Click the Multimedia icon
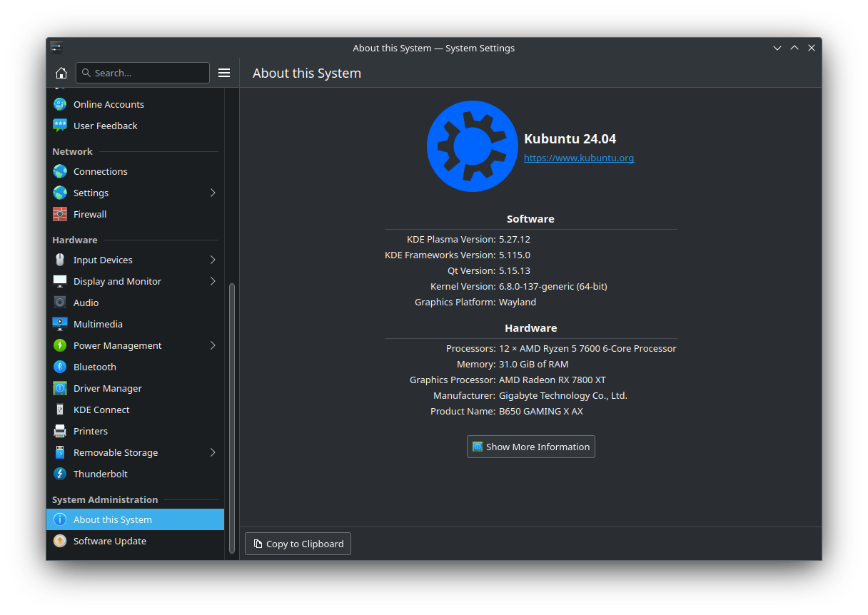 tap(60, 324)
